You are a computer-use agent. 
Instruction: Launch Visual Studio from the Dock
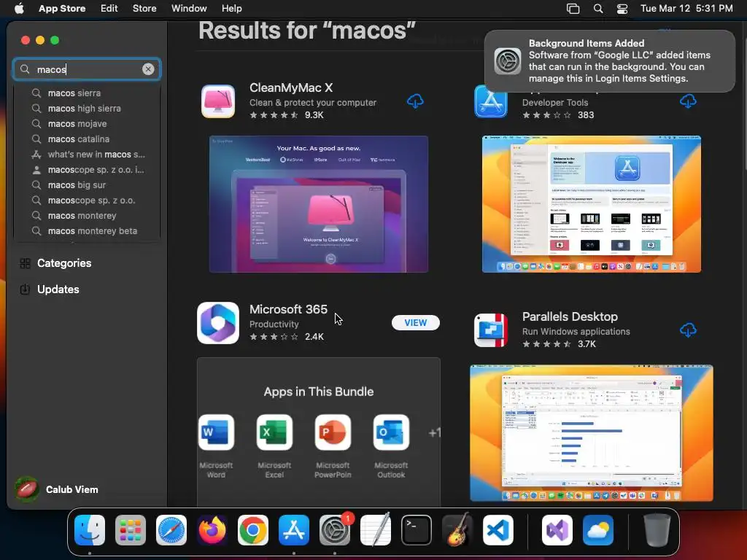click(557, 530)
